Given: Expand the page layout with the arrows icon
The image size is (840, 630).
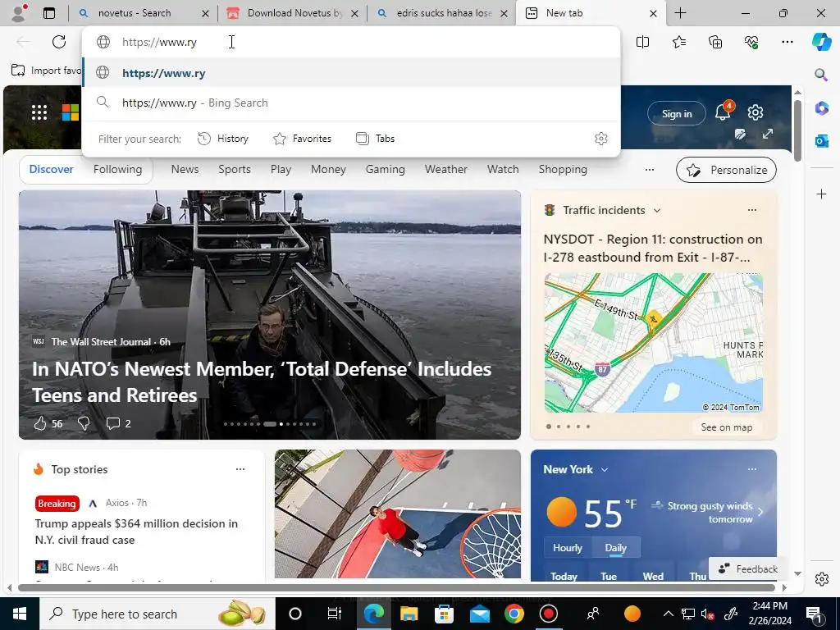Looking at the screenshot, I should 768,134.
